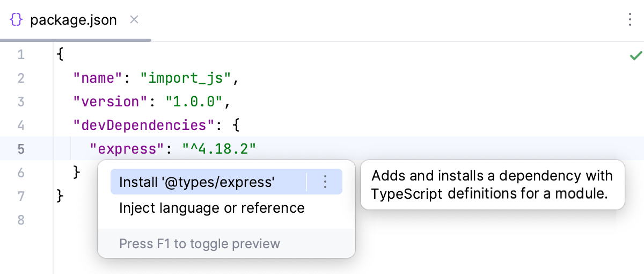Image resolution: width=644 pixels, height=274 pixels.
Task: Click the "Press F1 to toggle preview" hint
Action: pos(200,244)
